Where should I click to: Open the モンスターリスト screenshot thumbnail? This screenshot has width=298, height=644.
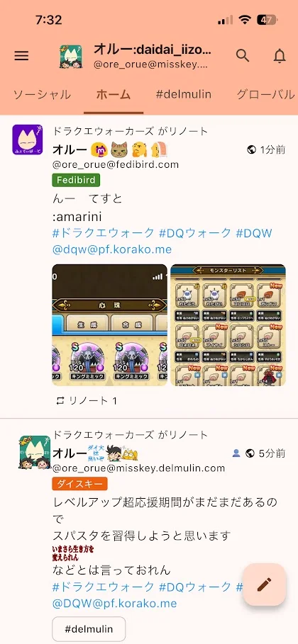pos(228,325)
